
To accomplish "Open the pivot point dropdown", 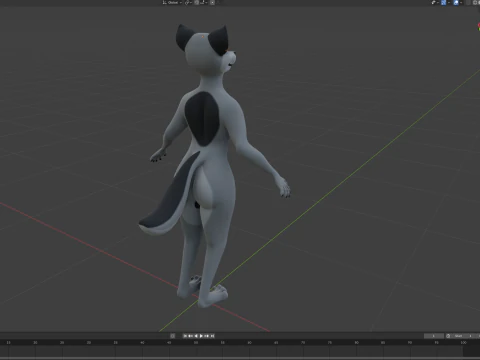I will click(188, 3).
